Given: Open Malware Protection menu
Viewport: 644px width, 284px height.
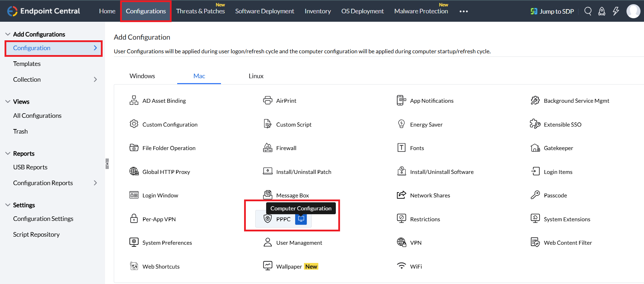Looking at the screenshot, I should (x=421, y=11).
